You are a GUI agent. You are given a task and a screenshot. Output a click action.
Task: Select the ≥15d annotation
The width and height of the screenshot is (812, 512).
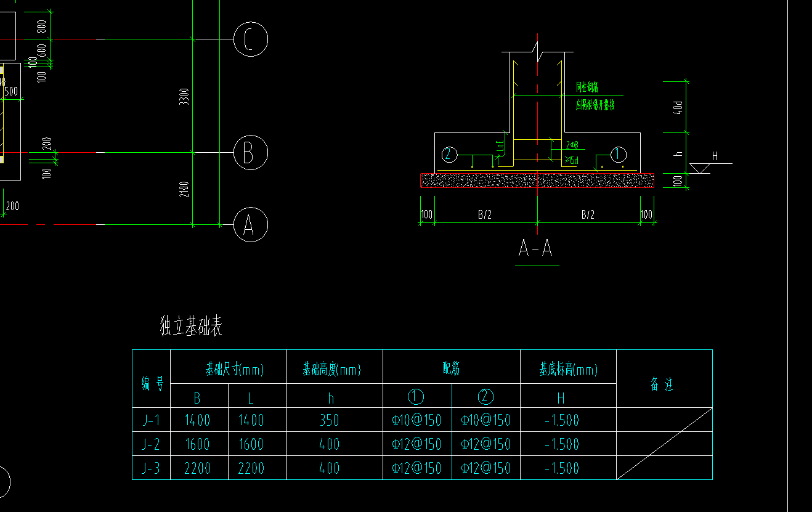pos(572,160)
